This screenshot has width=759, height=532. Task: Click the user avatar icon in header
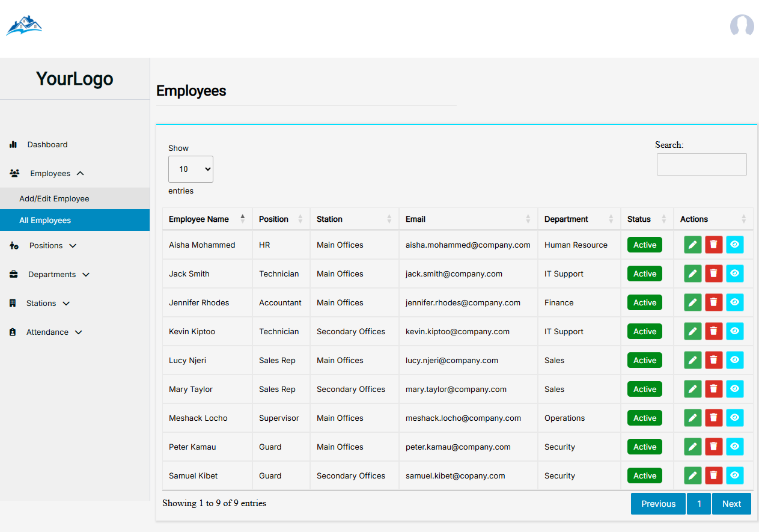click(x=742, y=26)
